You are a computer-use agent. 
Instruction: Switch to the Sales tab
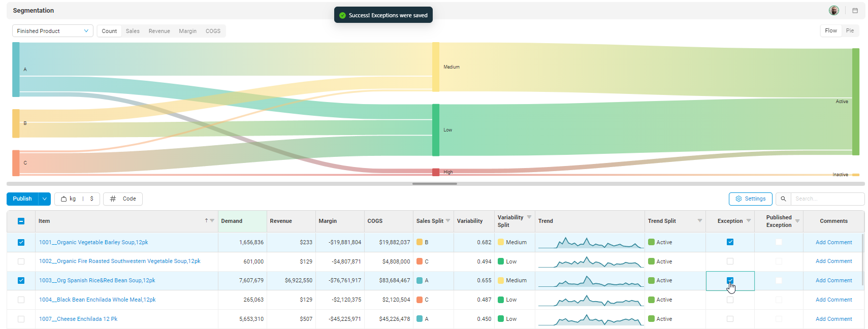[133, 31]
